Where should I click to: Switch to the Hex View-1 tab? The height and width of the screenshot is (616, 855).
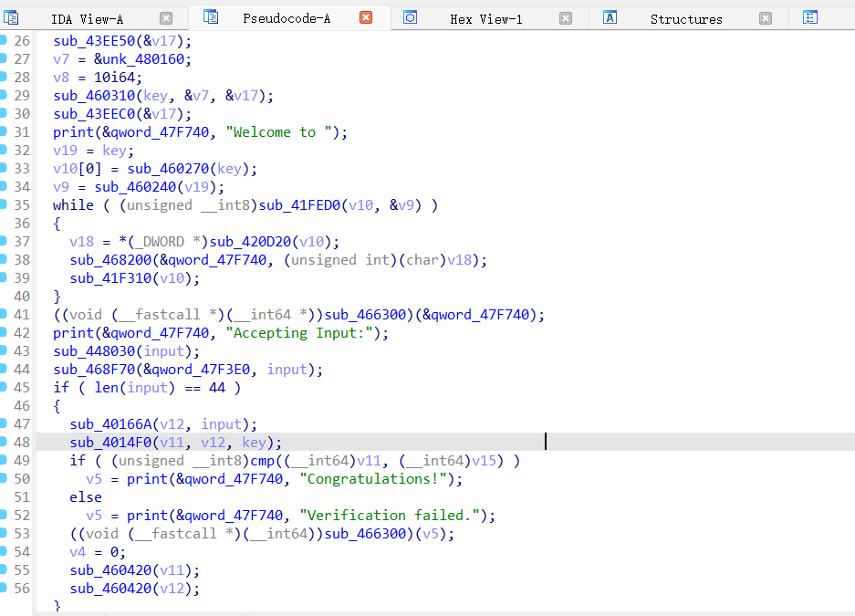(x=485, y=18)
